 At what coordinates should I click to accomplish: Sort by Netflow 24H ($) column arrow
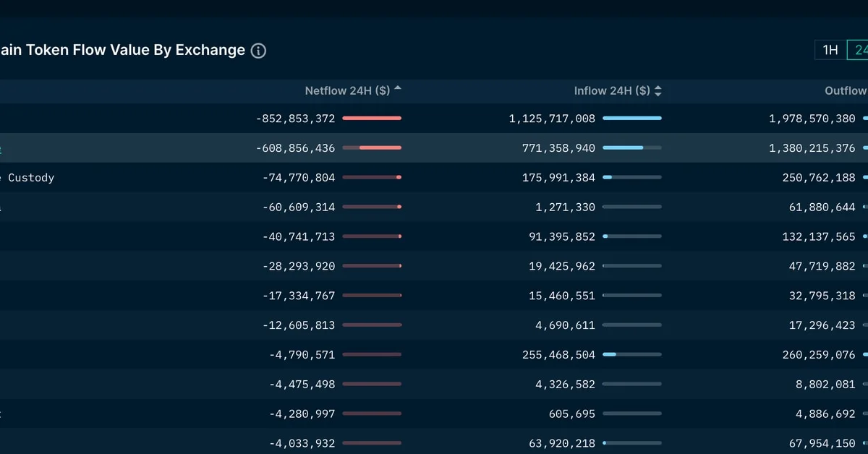pyautogui.click(x=398, y=88)
